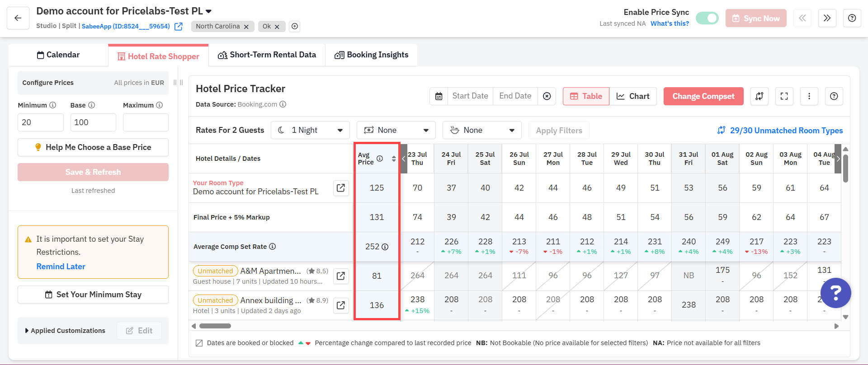Click the Minimum price input field
This screenshot has height=365, width=868.
point(41,122)
